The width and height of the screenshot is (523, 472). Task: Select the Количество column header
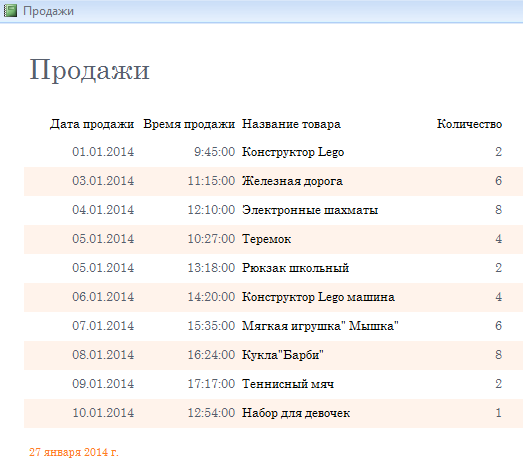tap(469, 124)
